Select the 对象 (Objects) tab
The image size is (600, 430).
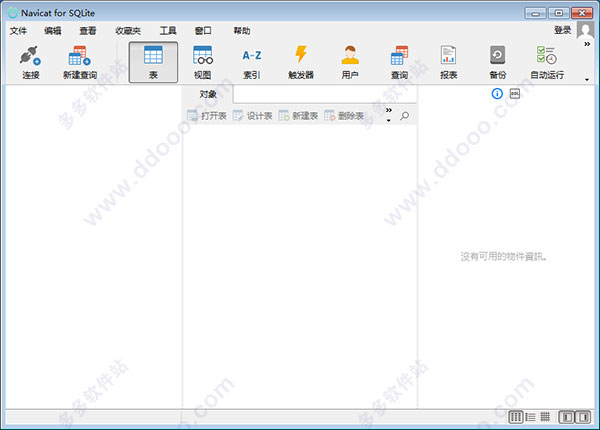pyautogui.click(x=208, y=94)
